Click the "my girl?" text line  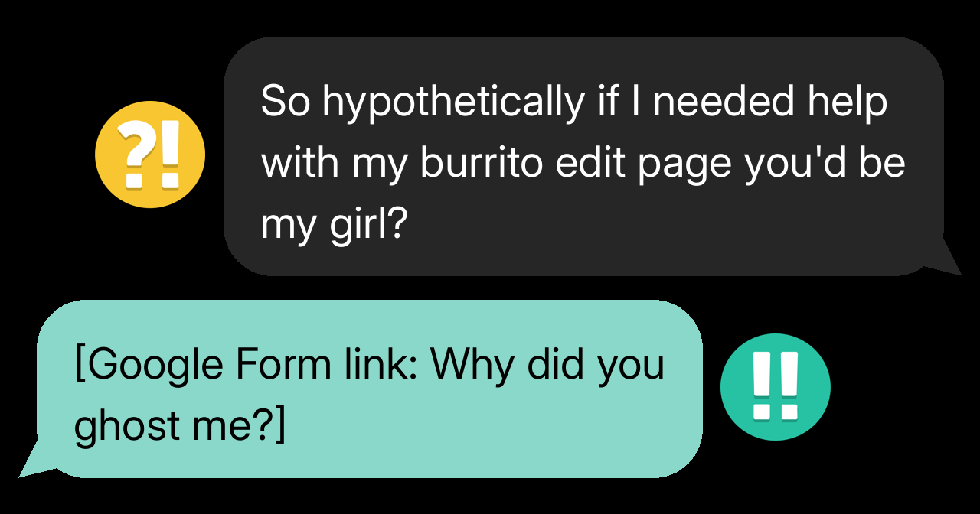pyautogui.click(x=332, y=224)
